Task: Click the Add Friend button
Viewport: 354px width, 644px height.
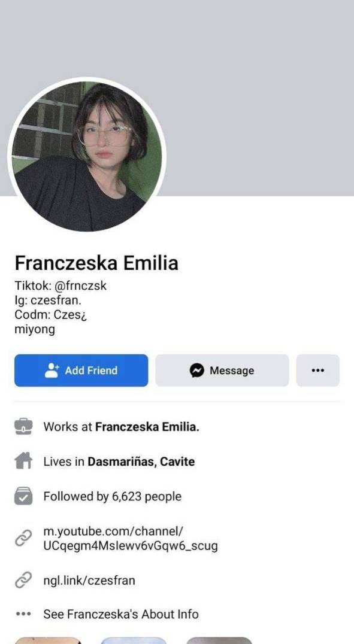Action: [81, 370]
